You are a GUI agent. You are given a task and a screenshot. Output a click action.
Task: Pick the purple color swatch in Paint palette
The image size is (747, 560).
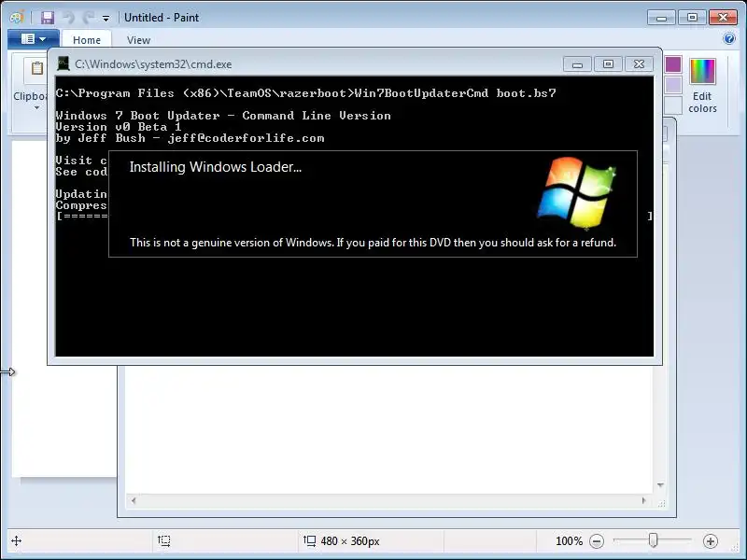point(673,64)
